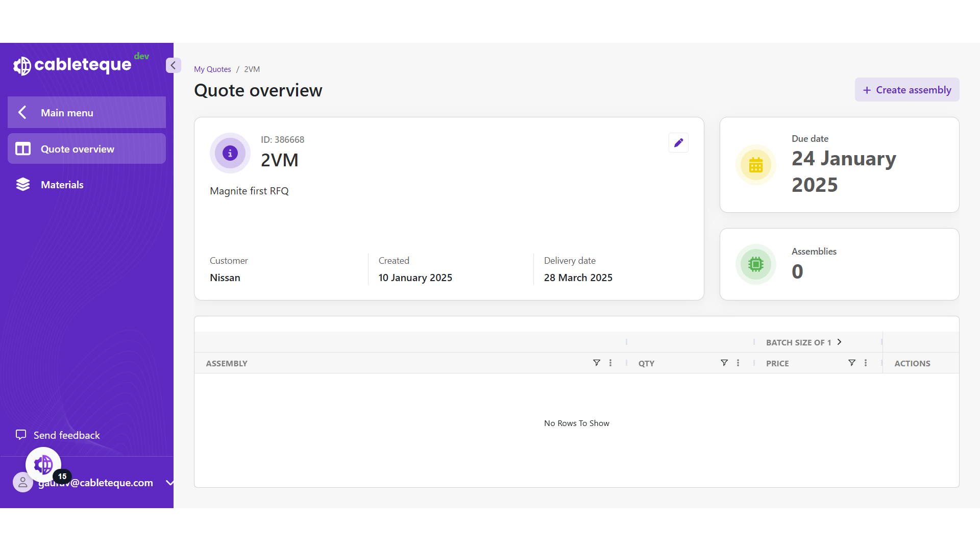Click the floating cableteque widget with badge 15
Viewport: 980px width, 551px height.
[x=44, y=465]
